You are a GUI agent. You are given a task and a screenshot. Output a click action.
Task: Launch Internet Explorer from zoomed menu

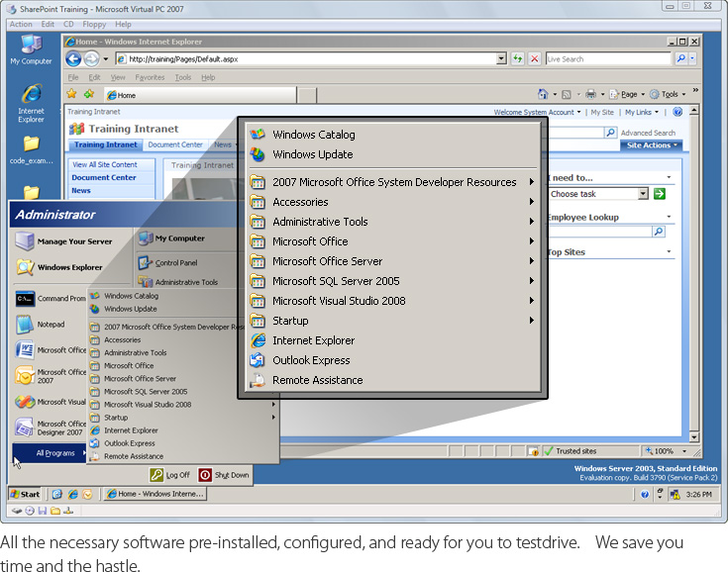click(x=394, y=340)
